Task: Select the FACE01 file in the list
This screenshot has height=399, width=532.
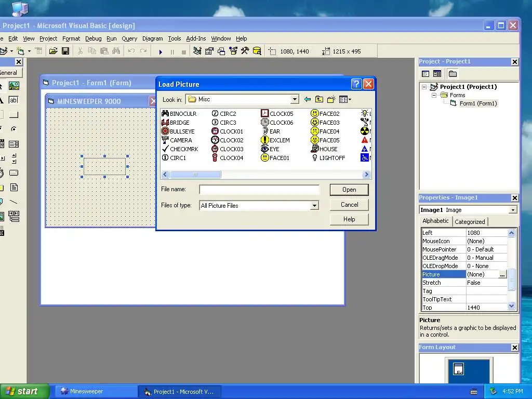Action: coord(275,158)
